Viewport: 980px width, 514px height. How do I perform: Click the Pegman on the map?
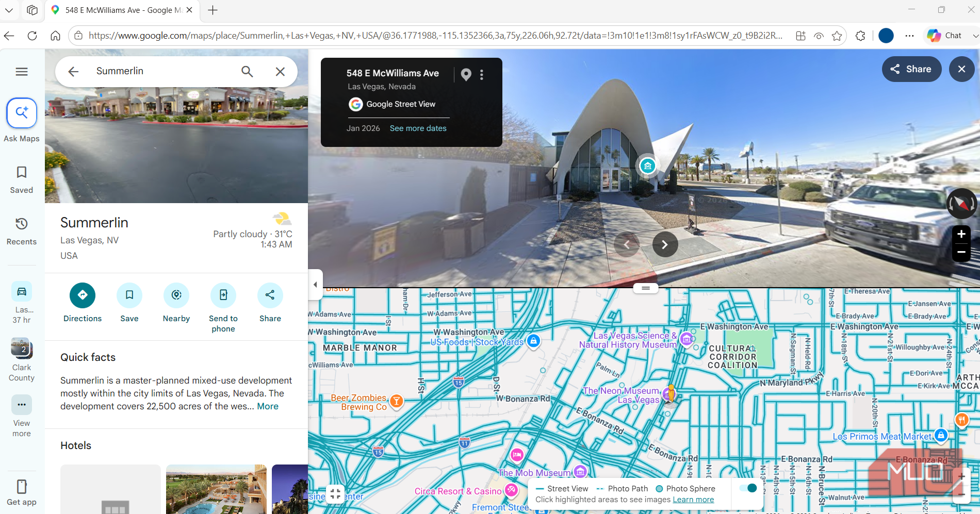671,394
